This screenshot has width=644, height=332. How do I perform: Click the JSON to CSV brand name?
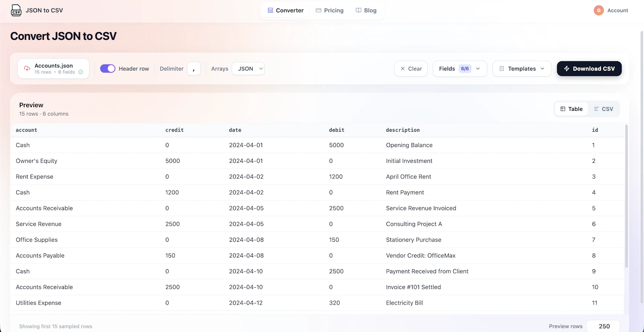(44, 10)
